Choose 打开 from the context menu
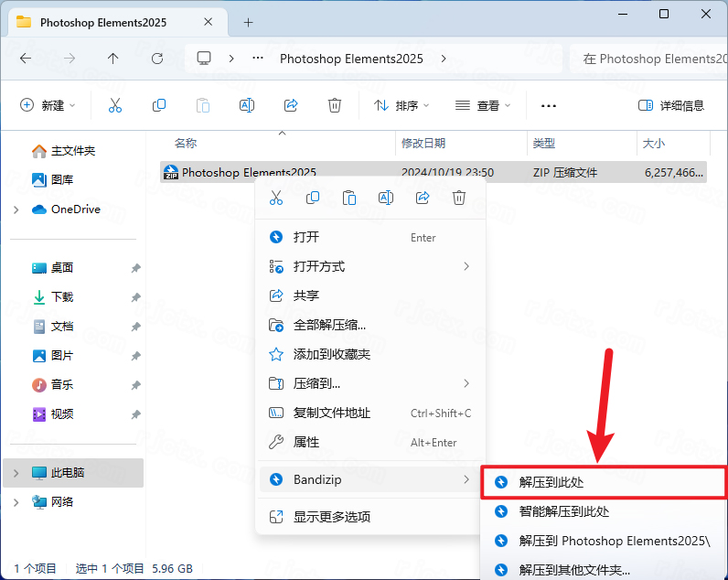The width and height of the screenshot is (728, 580). click(x=370, y=237)
